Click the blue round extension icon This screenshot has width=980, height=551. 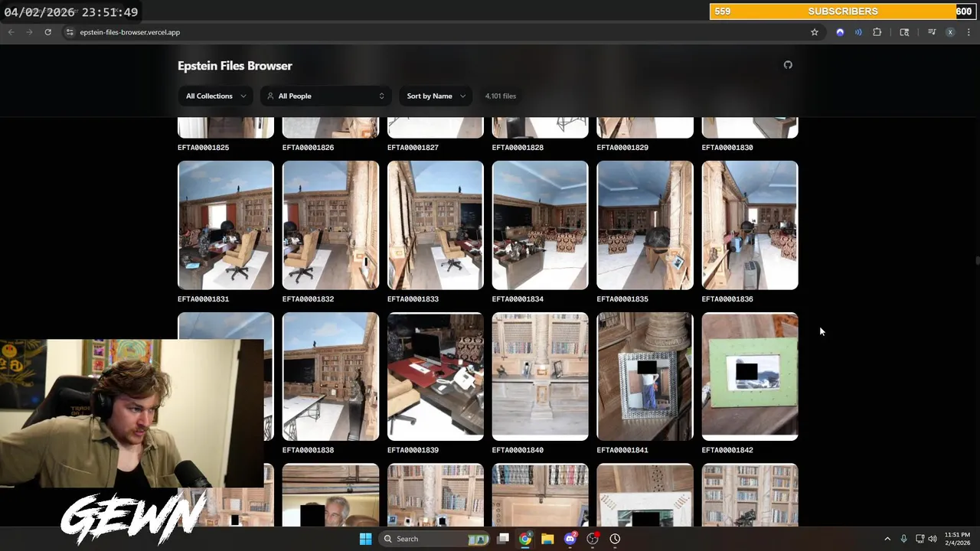[x=840, y=32]
